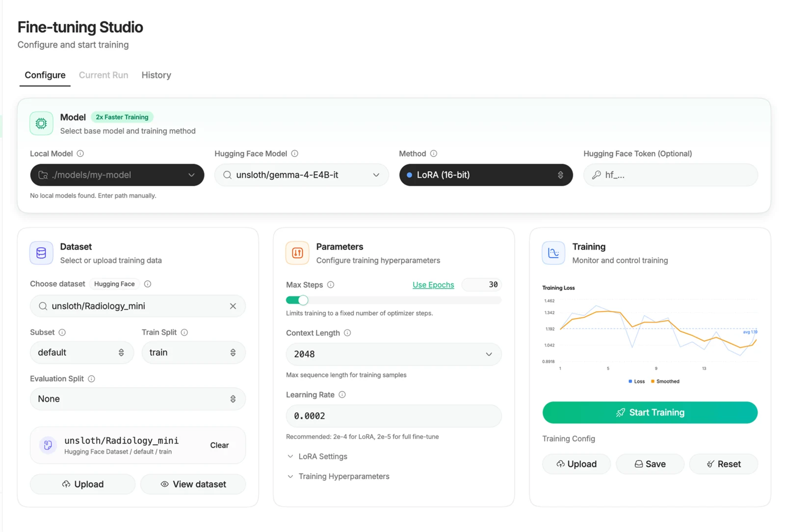
Task: Click the Learning Rate input field
Action: 394,416
